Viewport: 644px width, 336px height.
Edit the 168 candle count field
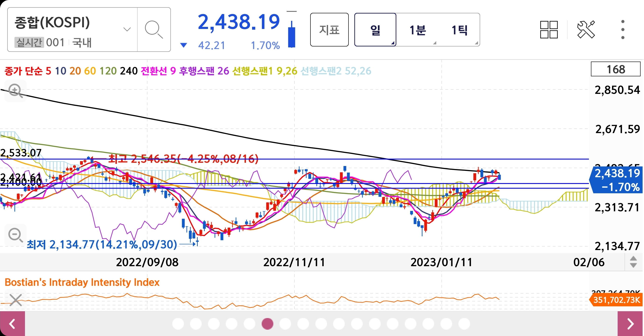[x=615, y=69]
